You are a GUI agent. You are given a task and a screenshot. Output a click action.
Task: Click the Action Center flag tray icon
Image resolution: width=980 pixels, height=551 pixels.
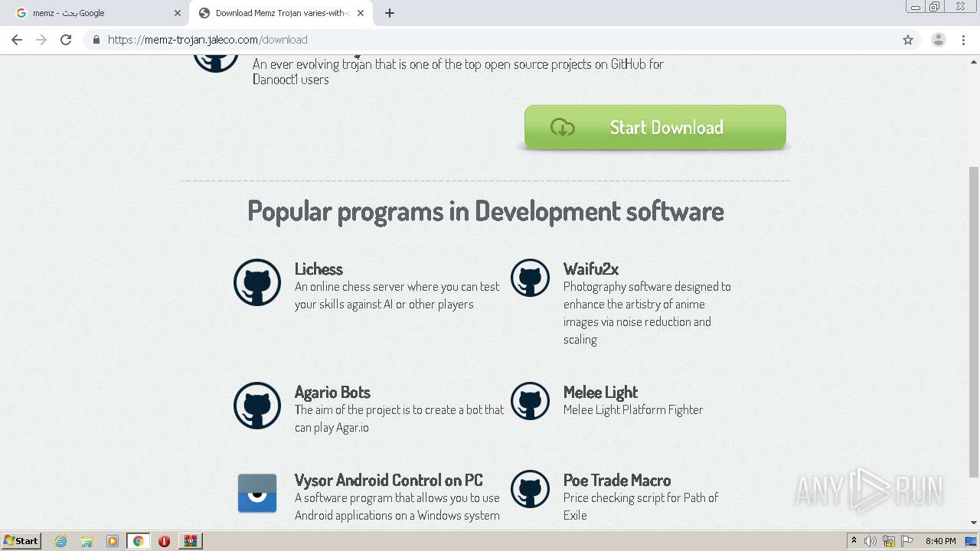(907, 541)
